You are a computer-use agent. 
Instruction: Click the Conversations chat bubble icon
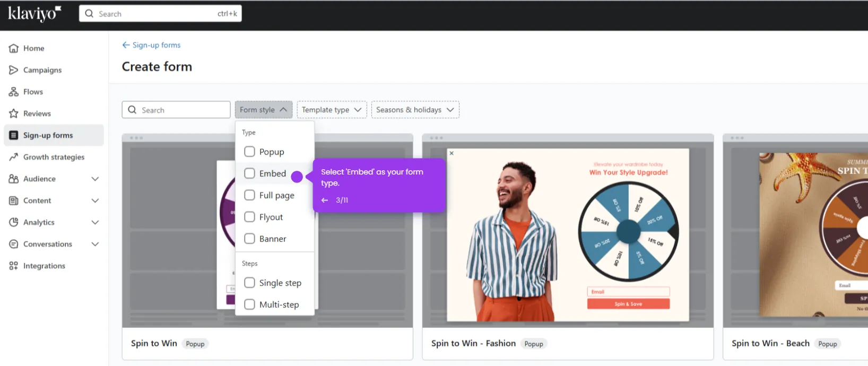[x=14, y=244]
